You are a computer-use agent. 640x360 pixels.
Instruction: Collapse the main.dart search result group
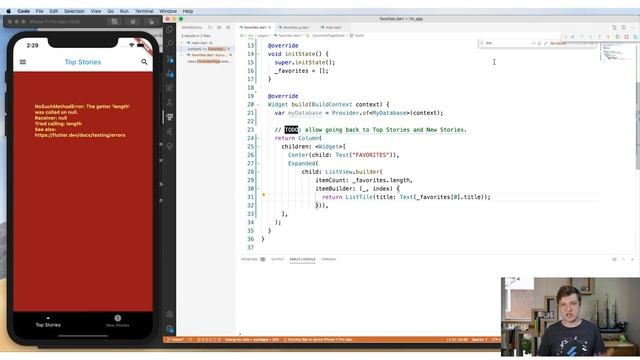click(182, 43)
